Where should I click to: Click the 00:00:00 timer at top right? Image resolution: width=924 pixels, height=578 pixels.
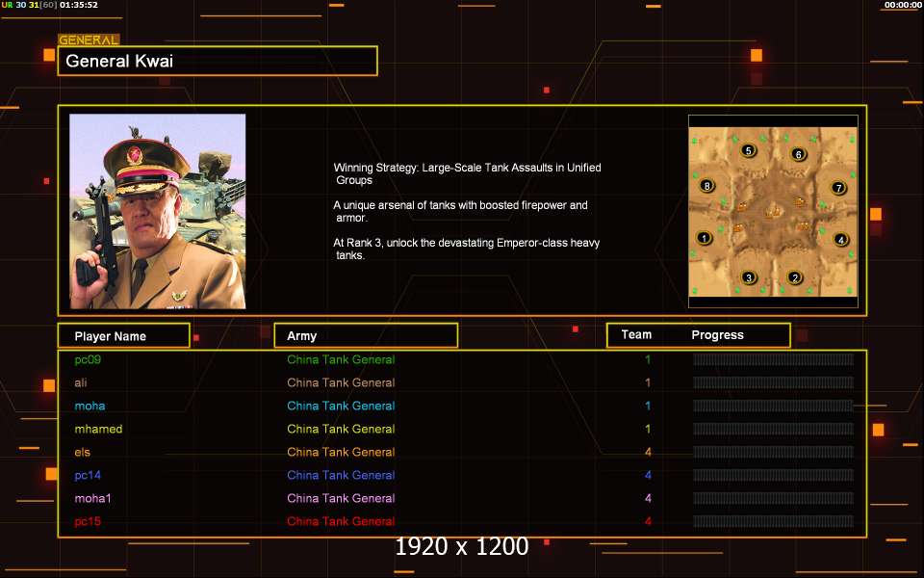click(x=902, y=5)
